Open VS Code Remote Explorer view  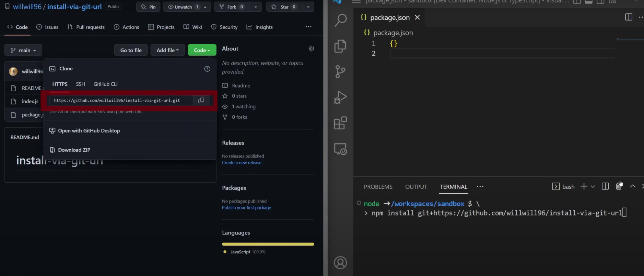coord(340,149)
